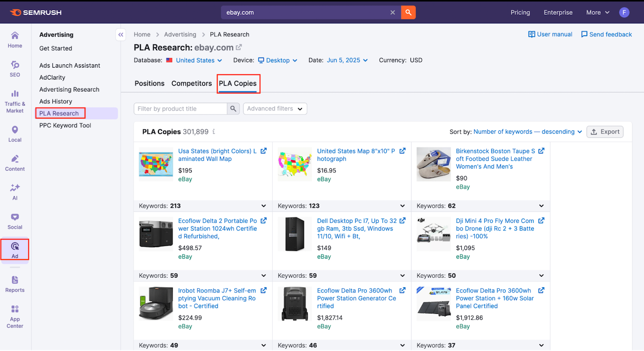This screenshot has width=644, height=351.
Task: Switch to the Positions tab
Action: point(149,83)
